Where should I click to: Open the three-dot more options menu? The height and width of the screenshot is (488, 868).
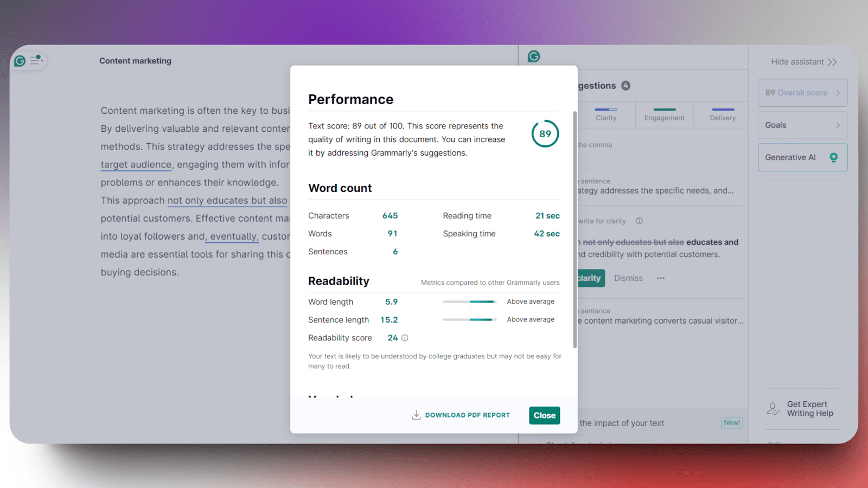click(660, 278)
